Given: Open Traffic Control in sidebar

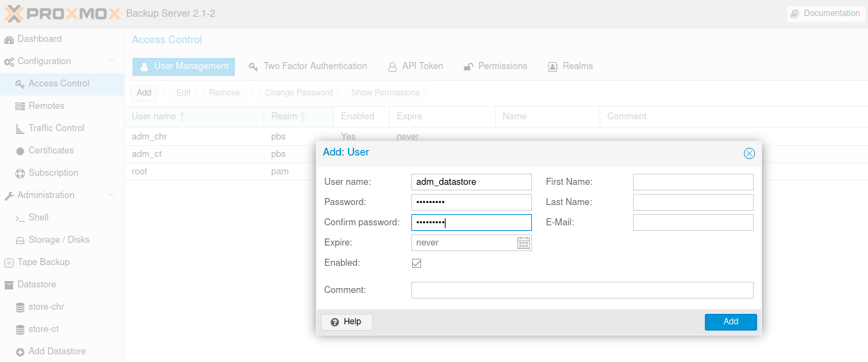Looking at the screenshot, I should 56,128.
